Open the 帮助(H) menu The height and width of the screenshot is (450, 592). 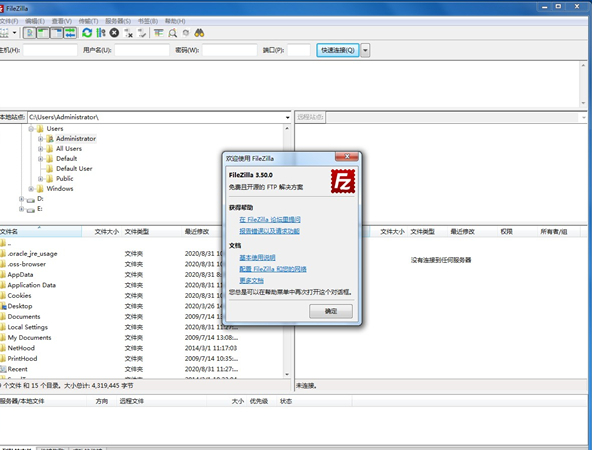[175, 21]
